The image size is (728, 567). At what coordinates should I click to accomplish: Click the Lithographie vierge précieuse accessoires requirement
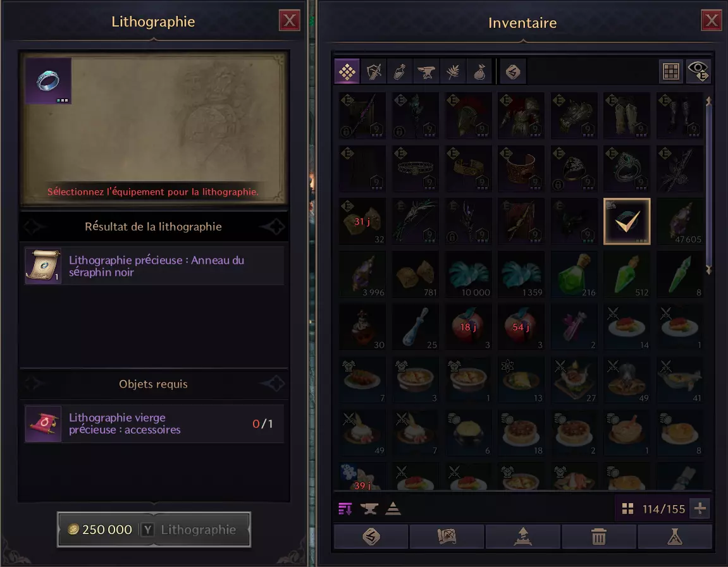[x=154, y=424]
